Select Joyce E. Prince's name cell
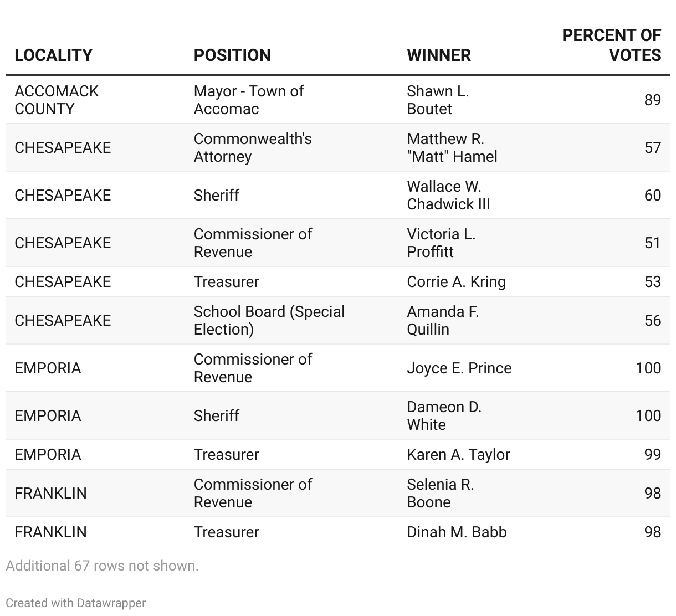676x616 pixels. (459, 368)
